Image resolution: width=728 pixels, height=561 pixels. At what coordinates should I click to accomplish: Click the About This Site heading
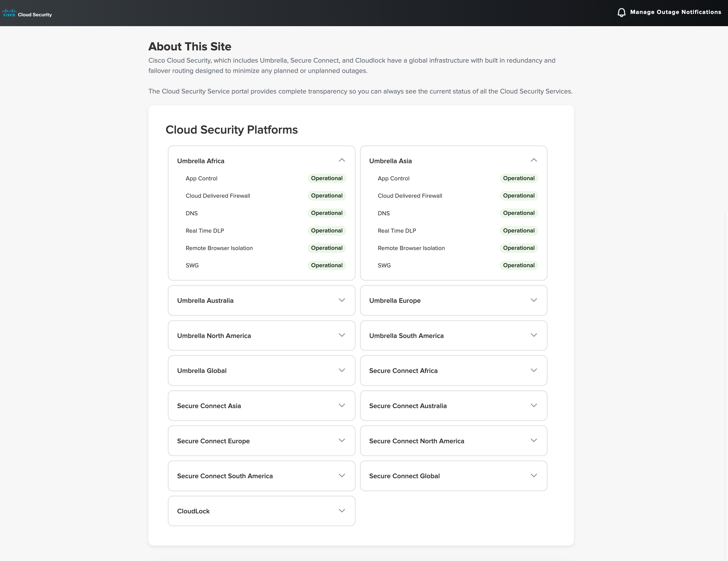click(x=190, y=47)
